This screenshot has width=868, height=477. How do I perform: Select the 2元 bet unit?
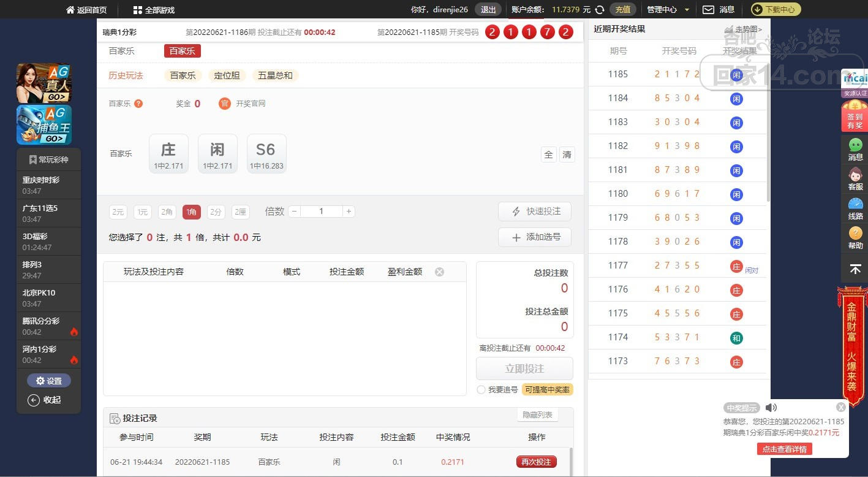[x=118, y=212]
